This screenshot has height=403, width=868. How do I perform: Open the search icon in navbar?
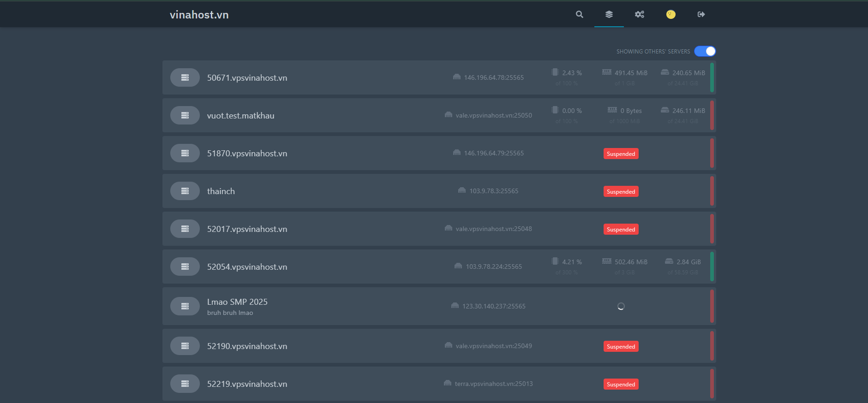tap(579, 14)
